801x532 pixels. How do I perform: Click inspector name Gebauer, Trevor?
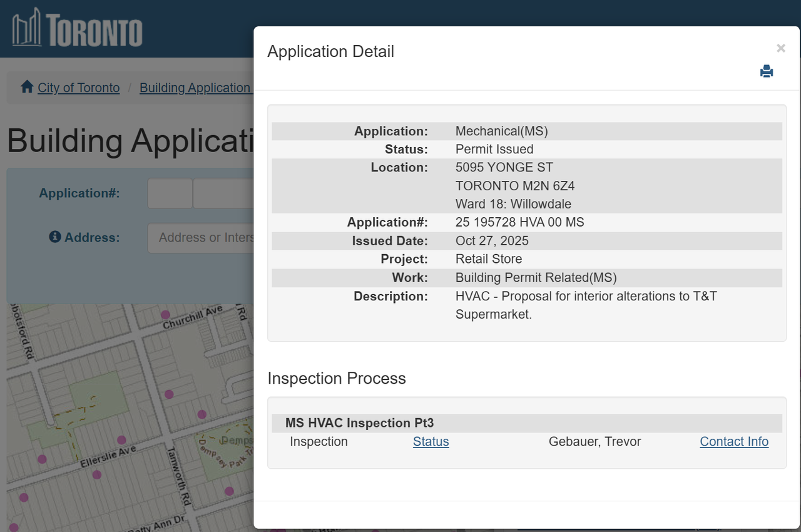coord(594,442)
